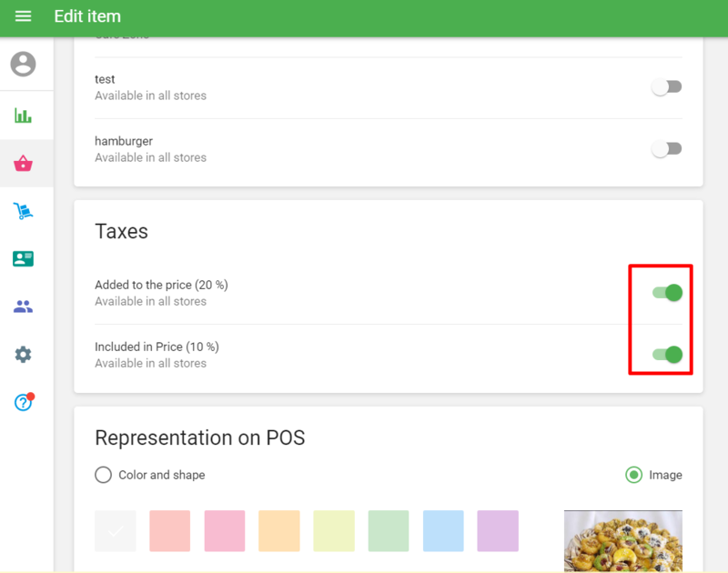Open the Reports bar chart icon

point(24,116)
